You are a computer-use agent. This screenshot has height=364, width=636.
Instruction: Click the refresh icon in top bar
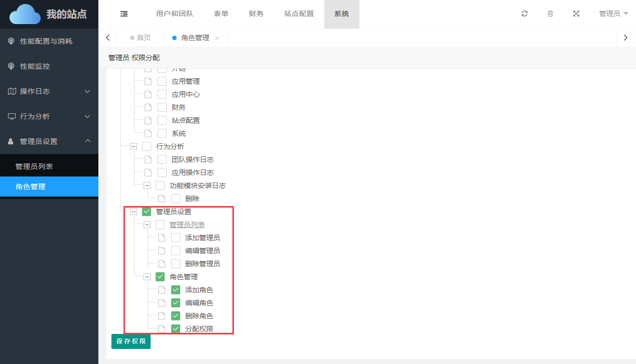[525, 14]
